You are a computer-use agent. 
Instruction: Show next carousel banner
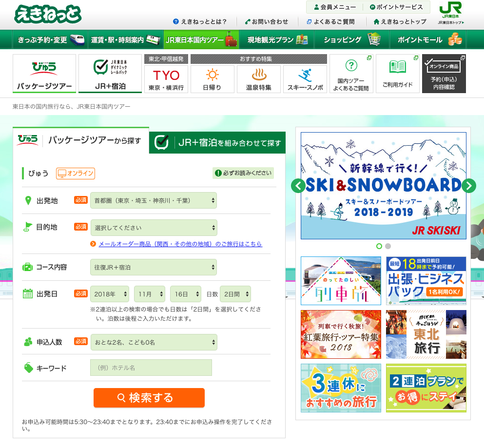[x=469, y=186]
